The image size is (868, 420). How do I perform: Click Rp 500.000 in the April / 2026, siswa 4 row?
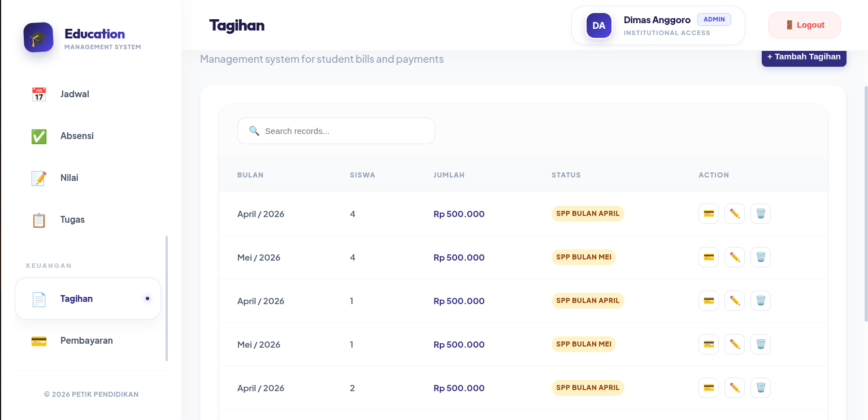pyautogui.click(x=459, y=214)
